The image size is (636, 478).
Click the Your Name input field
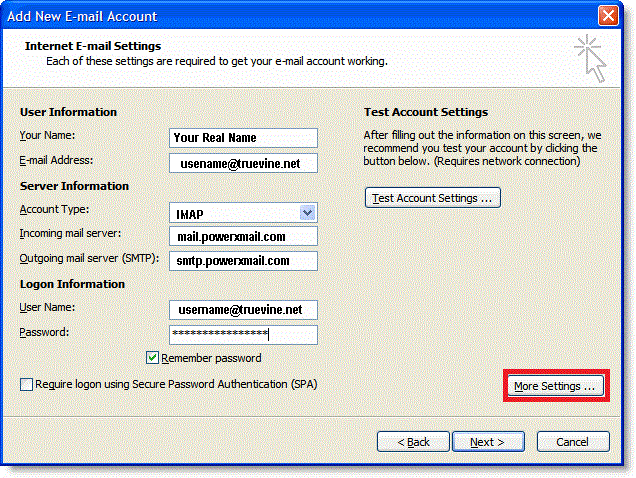243,138
